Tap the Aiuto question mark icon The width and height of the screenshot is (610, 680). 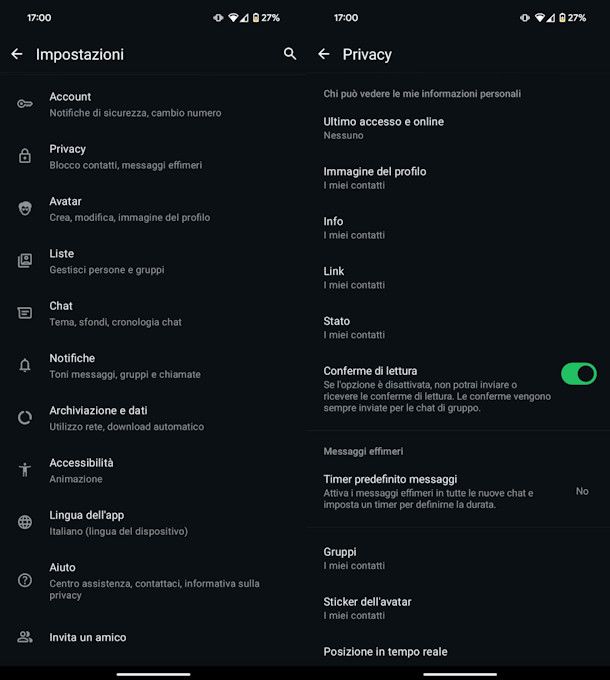(x=25, y=580)
